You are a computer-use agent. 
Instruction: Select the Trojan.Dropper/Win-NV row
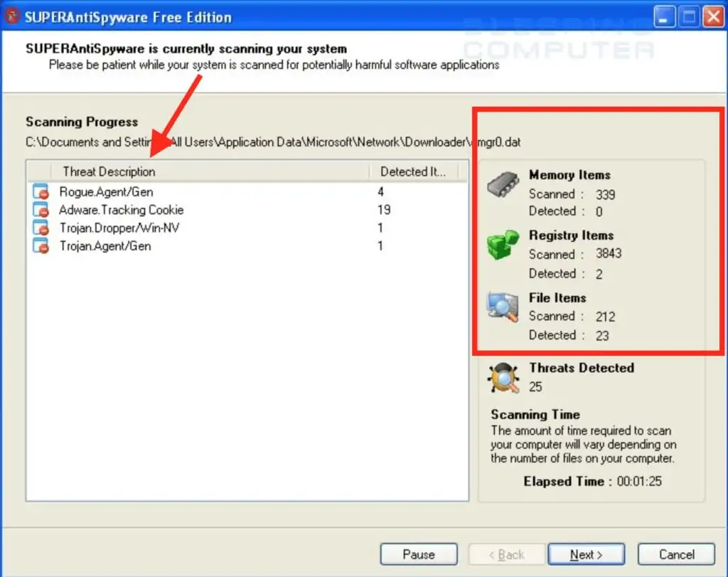pos(247,228)
